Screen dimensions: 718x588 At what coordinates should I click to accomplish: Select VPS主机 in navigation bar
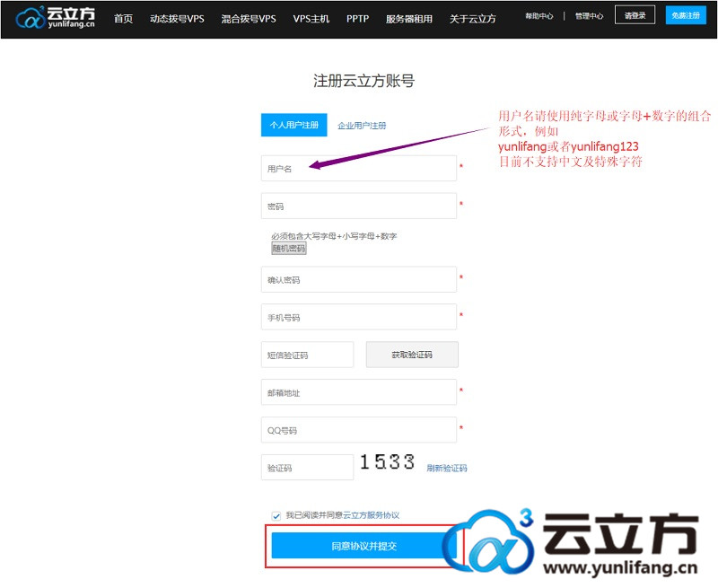(311, 18)
